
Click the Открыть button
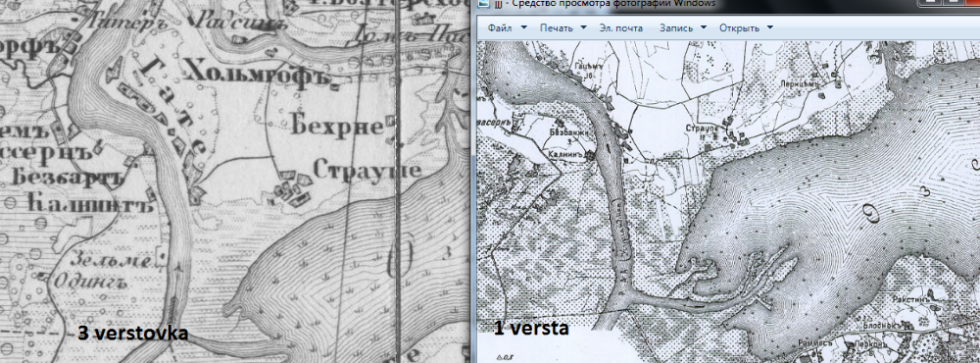tap(739, 28)
